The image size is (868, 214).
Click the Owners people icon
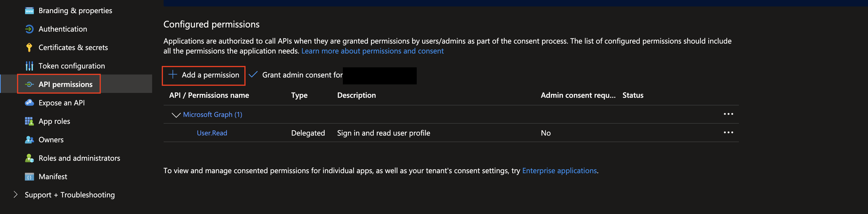coord(29,140)
